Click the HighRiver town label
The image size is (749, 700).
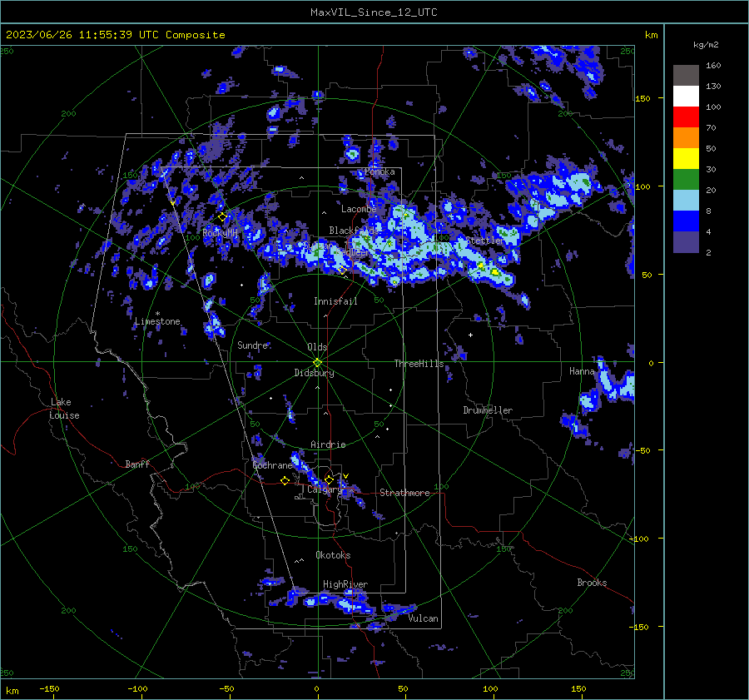[x=345, y=584]
